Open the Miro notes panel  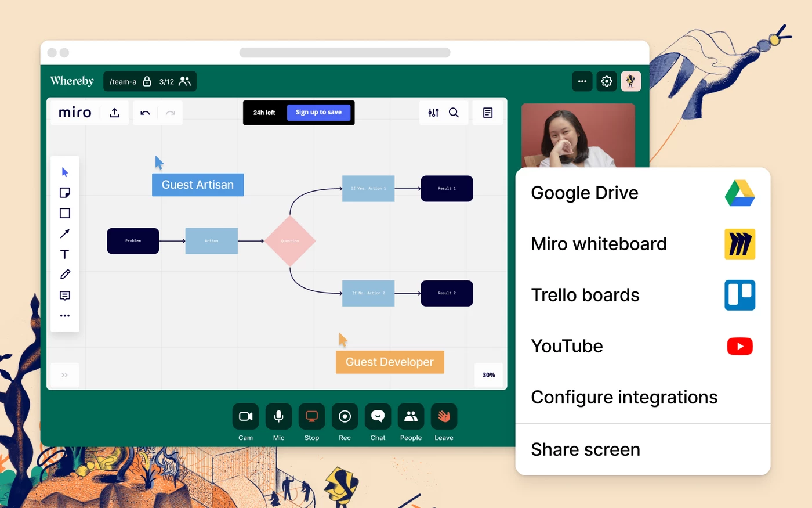488,113
